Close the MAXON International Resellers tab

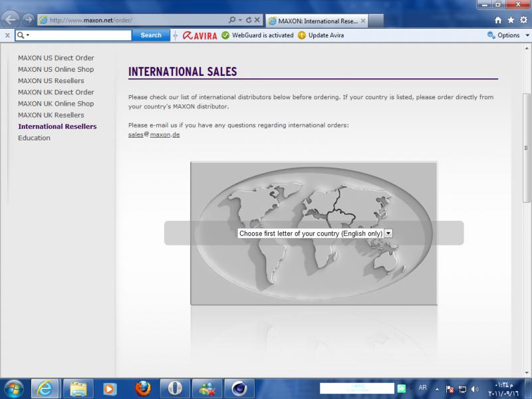363,21
